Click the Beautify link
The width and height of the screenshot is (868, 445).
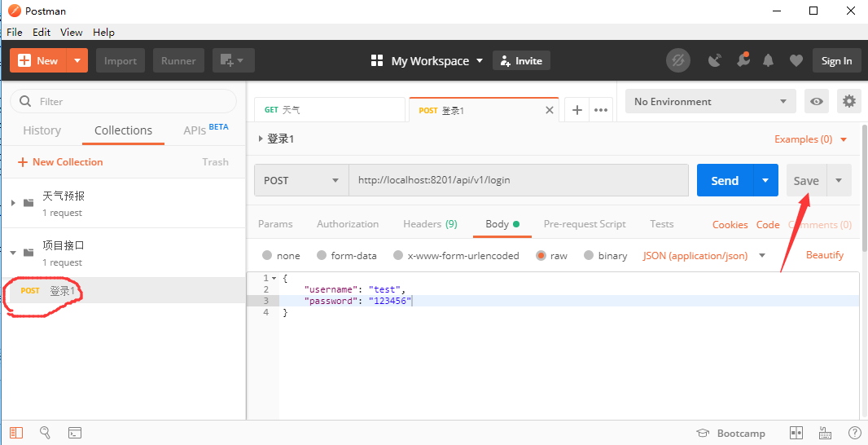[825, 255]
